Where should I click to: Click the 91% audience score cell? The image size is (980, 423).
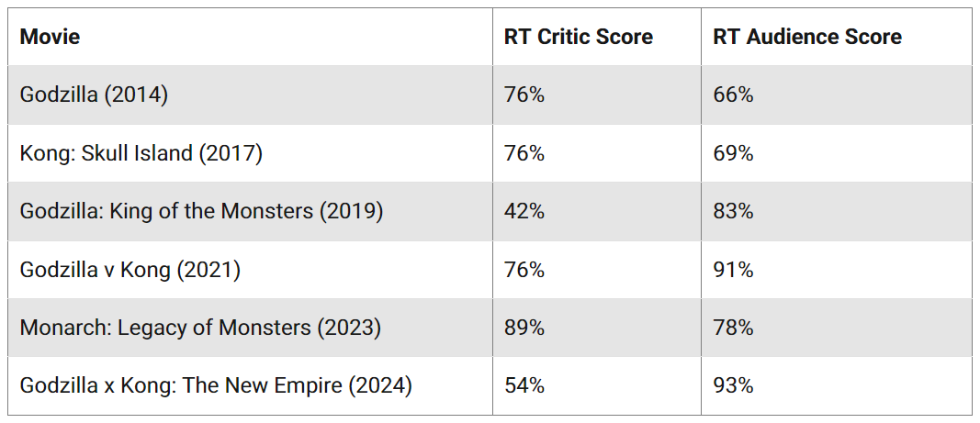pos(733,270)
